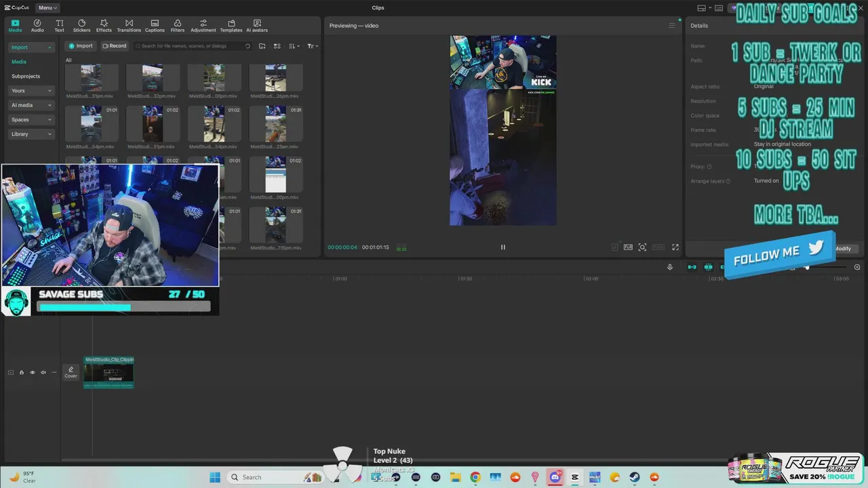Expand the Yours section
This screenshot has height=488, width=868.
(x=31, y=91)
